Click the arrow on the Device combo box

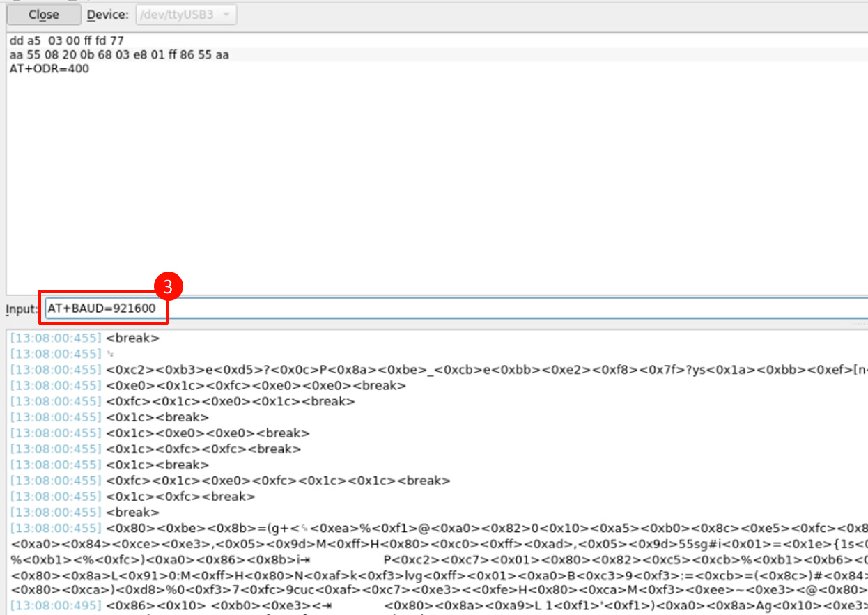pyautogui.click(x=226, y=15)
